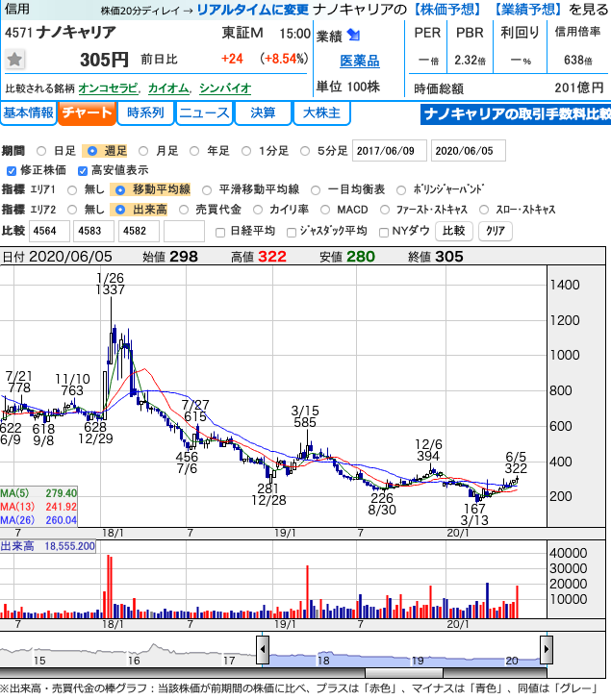Click comparison code field 4583

94,231
